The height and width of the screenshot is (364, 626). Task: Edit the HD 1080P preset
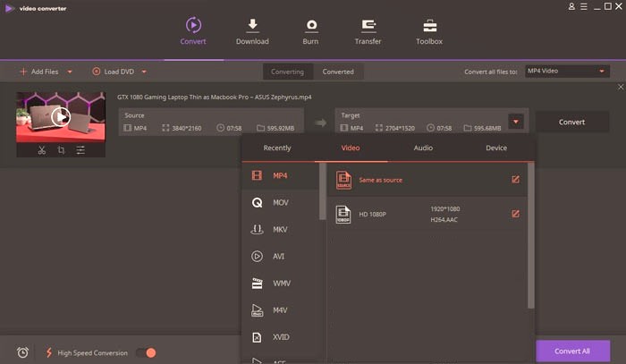(x=515, y=214)
